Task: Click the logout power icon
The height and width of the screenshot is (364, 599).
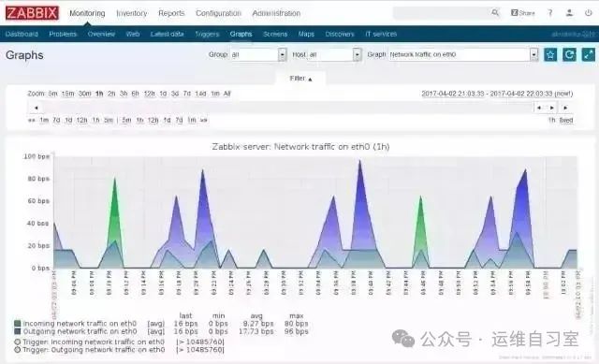Action: [589, 12]
